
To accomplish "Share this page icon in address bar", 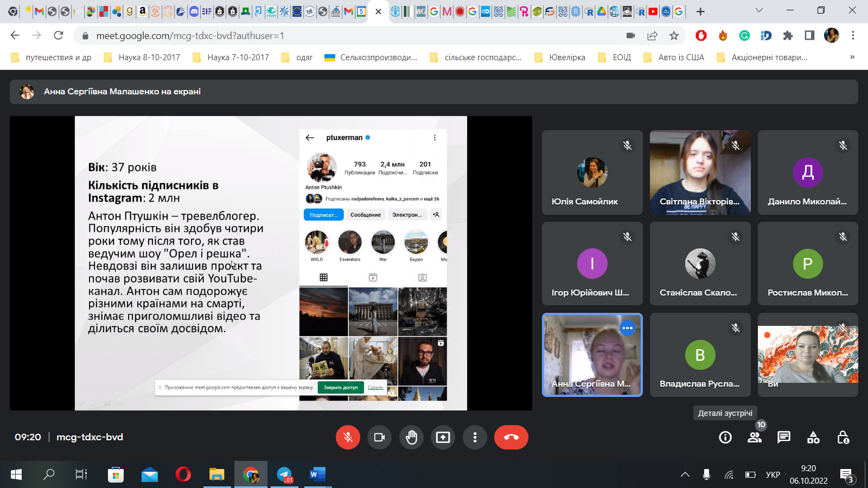I will pos(652,35).
